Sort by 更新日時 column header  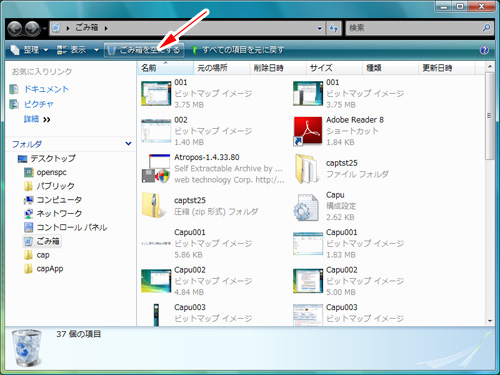447,68
